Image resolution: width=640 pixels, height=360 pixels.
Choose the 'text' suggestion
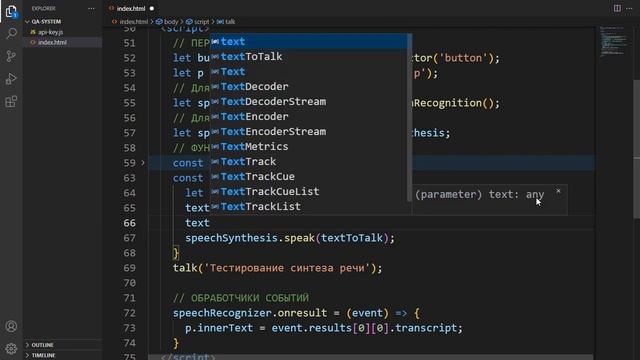[x=309, y=42]
